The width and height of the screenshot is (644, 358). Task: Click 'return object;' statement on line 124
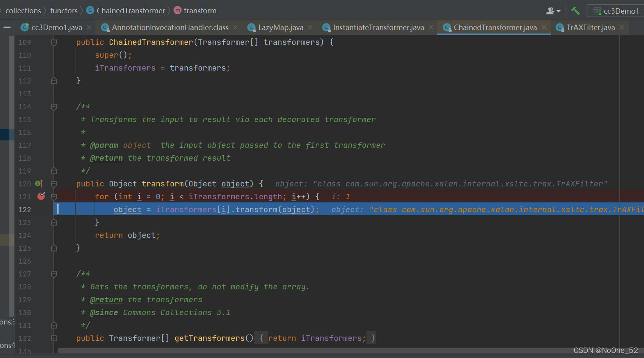127,235
